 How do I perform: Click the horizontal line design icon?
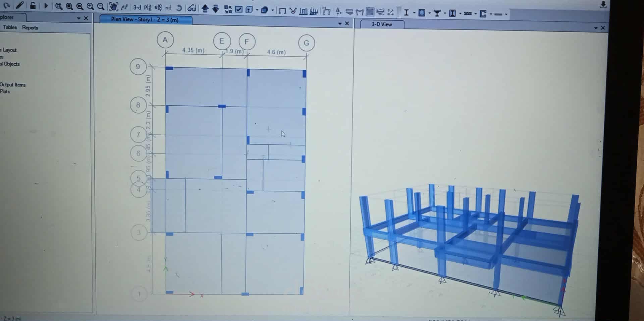click(x=498, y=14)
